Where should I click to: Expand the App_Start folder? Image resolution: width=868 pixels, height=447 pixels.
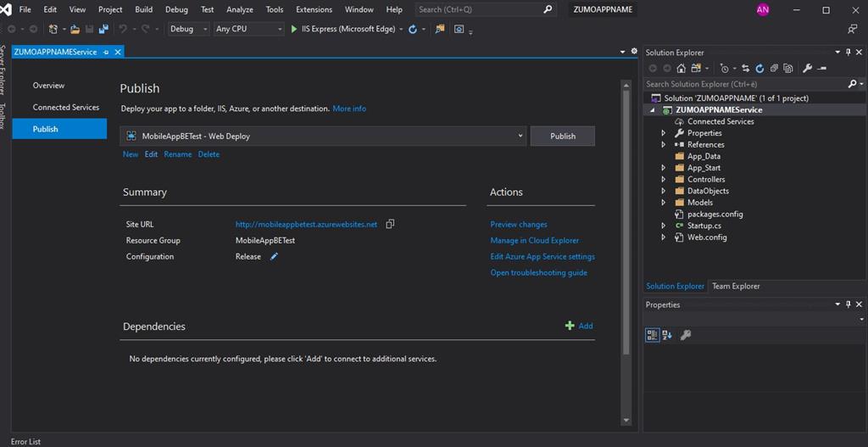[x=663, y=168]
